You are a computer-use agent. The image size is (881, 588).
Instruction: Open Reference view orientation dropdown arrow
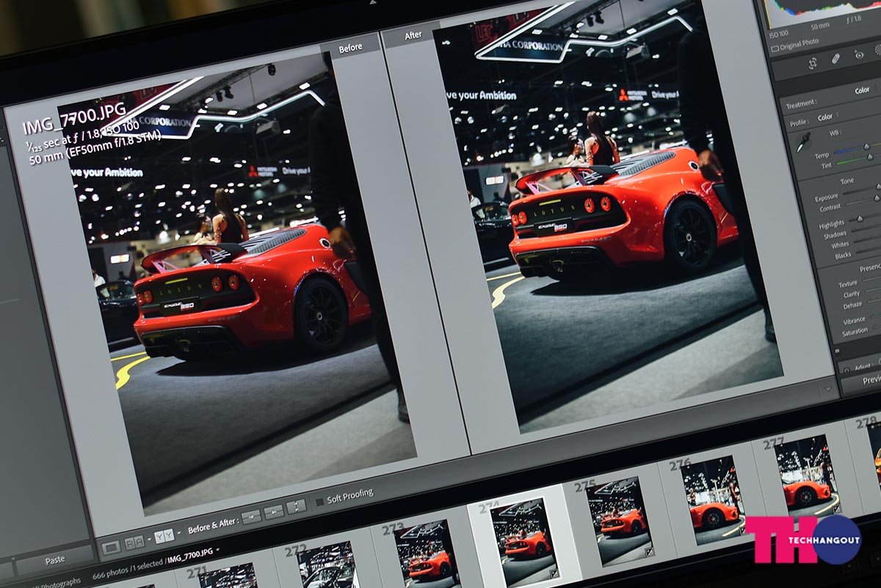pos(148,540)
